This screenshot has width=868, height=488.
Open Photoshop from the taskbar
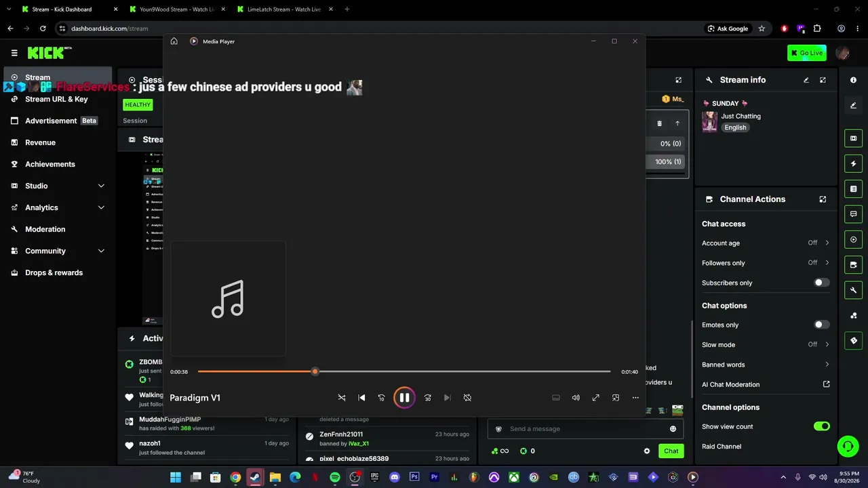[x=414, y=477]
